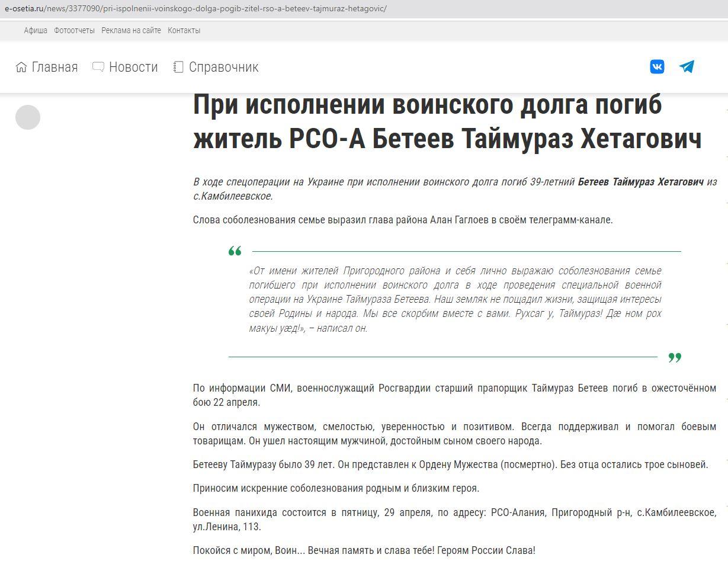Click the sentence mentioning Алан Гаглоев
728x564 pixels.
[403, 220]
